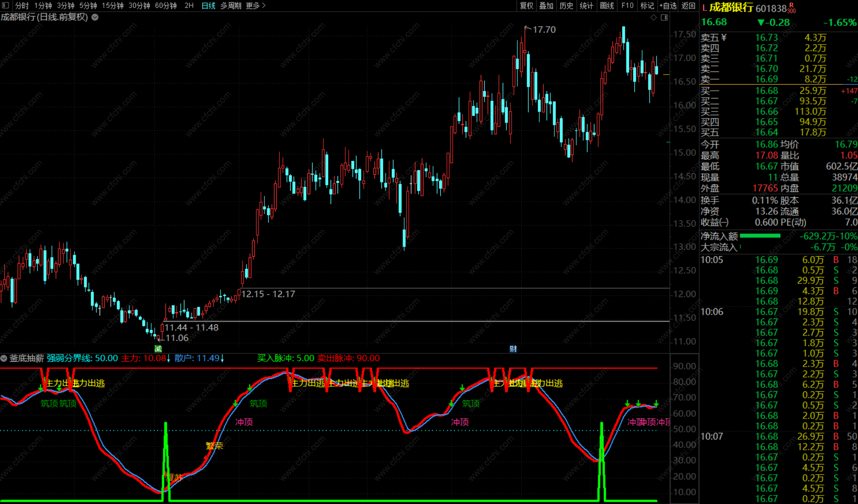This screenshot has width=858, height=504.
Task: Click the L badge beside 成都银行
Action: tap(704, 8)
